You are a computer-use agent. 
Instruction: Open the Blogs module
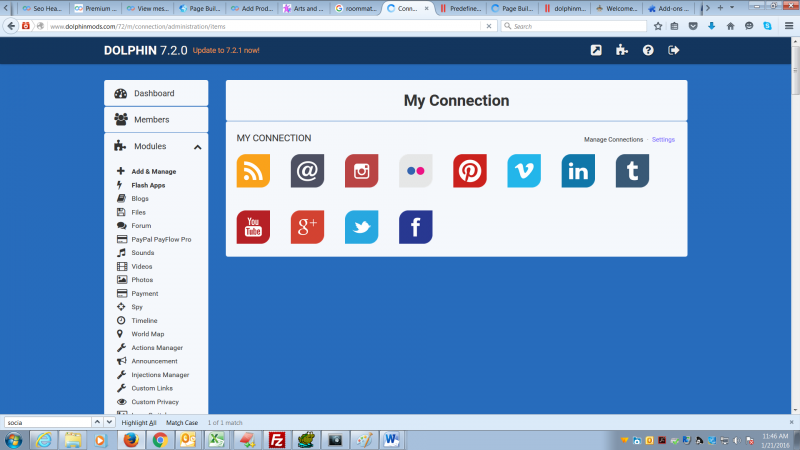[140, 198]
